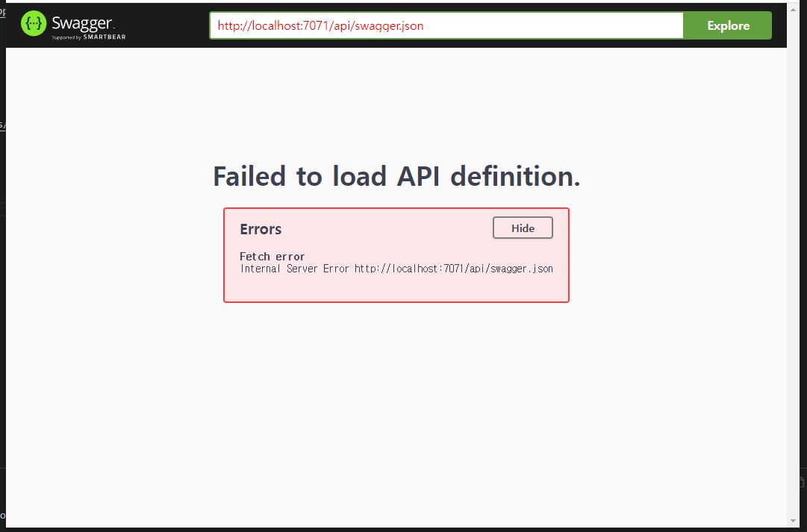The height and width of the screenshot is (532, 807).
Task: Click the "Supported by SMARTBEAR" text
Action: (x=89, y=37)
